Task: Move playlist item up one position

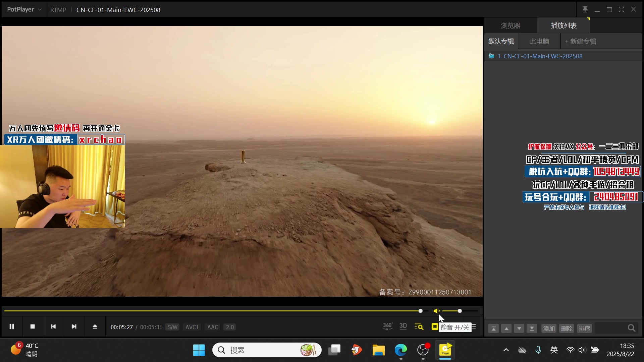Action: [x=506, y=328]
